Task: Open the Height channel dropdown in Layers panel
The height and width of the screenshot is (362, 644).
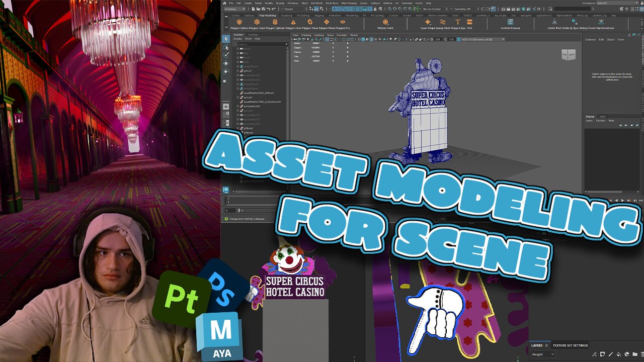Action: pyautogui.click(x=543, y=354)
